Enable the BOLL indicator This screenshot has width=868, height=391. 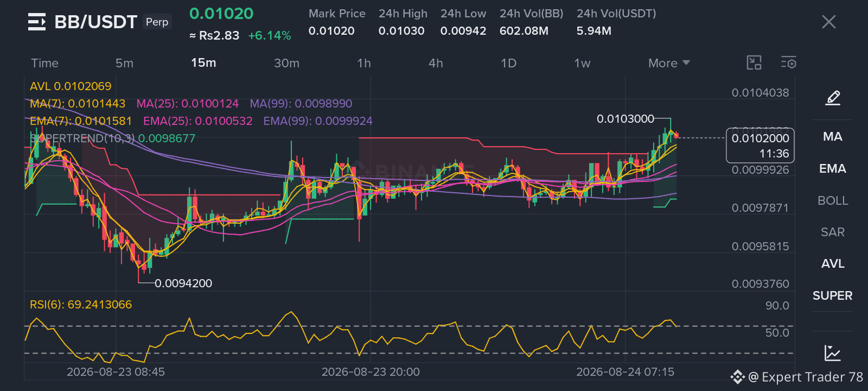(x=833, y=200)
